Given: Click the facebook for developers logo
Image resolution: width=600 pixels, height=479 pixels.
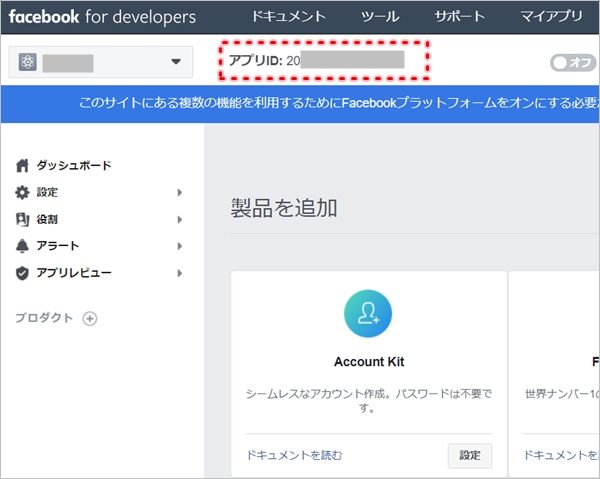Looking at the screenshot, I should (x=102, y=17).
